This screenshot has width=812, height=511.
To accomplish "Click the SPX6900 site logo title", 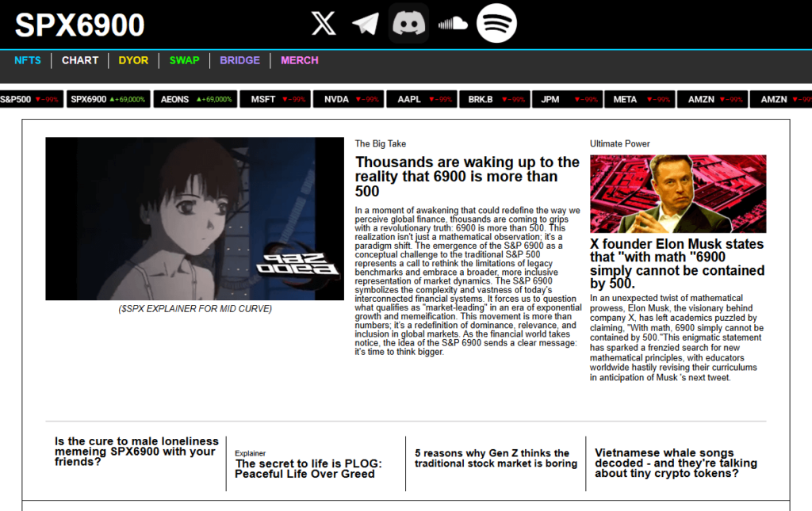I will pyautogui.click(x=80, y=25).
